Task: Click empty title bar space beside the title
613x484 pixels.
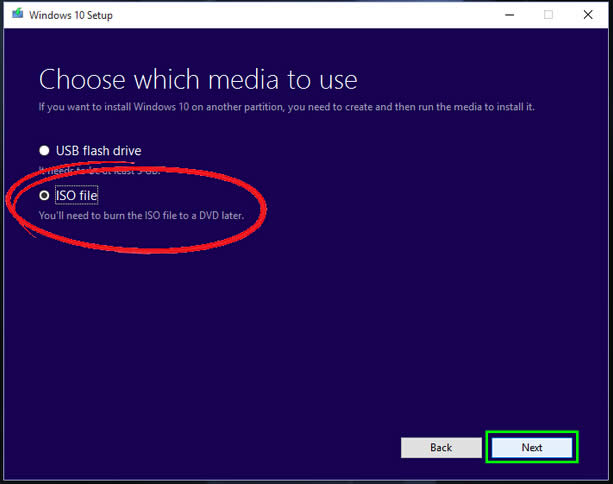Action: (300, 15)
